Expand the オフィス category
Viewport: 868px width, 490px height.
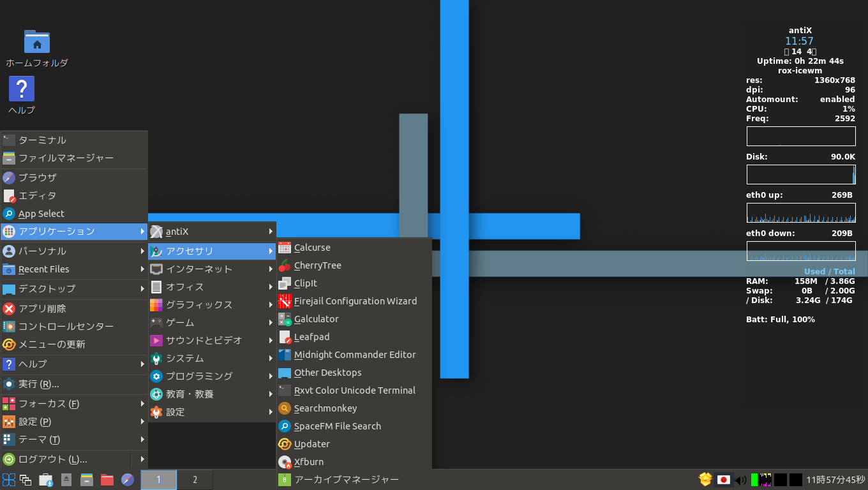(x=212, y=287)
